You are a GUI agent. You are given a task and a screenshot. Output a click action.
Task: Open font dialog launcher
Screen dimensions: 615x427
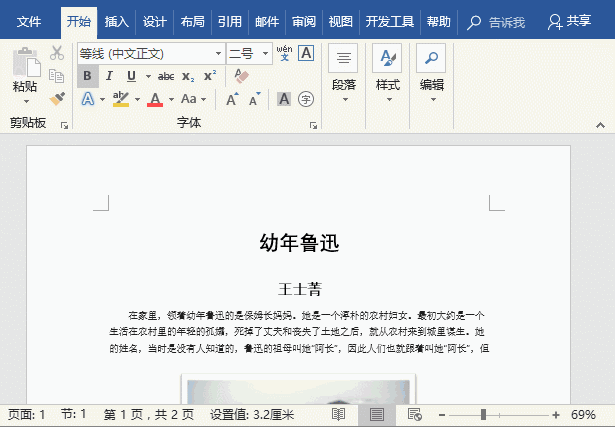[x=313, y=125]
